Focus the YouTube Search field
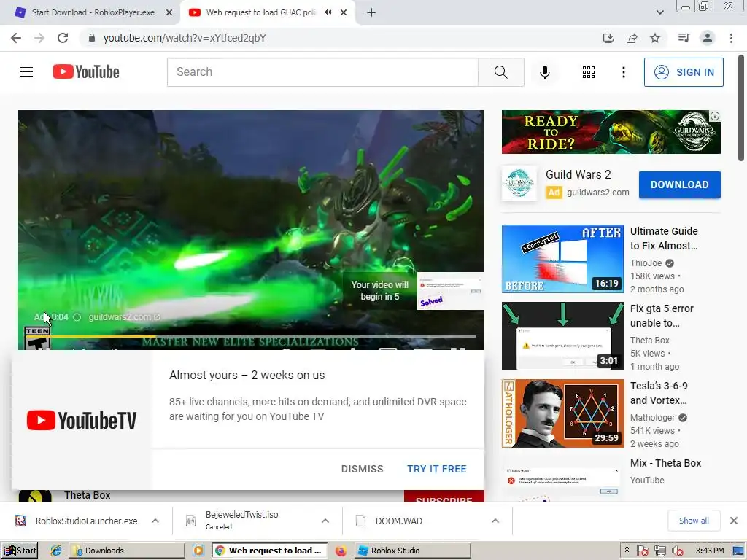The image size is (747, 560). click(x=322, y=72)
